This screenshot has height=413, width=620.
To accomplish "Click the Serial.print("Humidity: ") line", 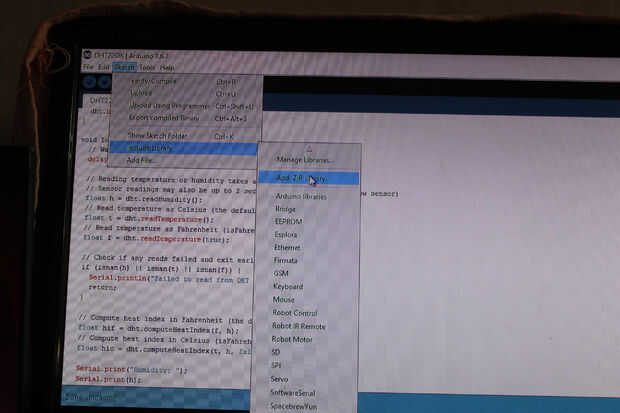I will tap(132, 370).
